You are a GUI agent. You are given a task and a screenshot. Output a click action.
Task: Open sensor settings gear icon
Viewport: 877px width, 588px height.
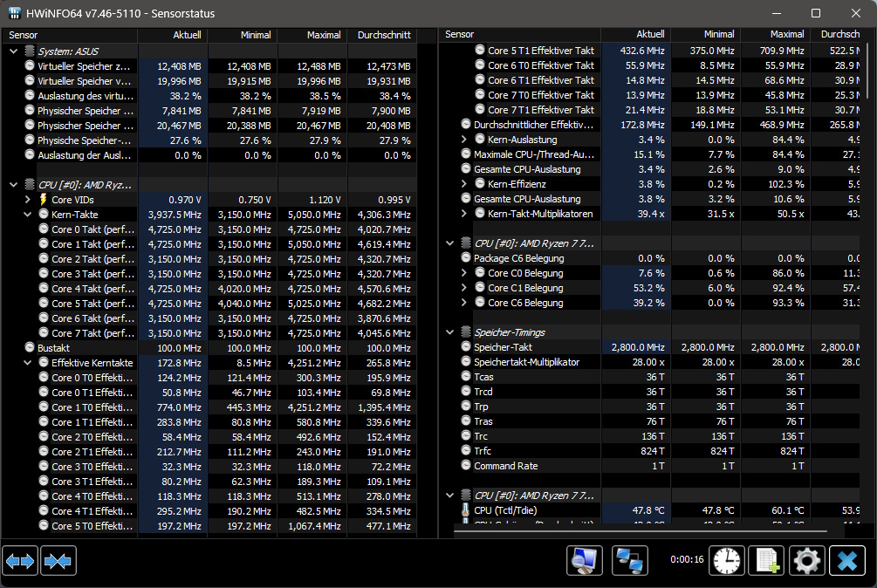click(807, 561)
